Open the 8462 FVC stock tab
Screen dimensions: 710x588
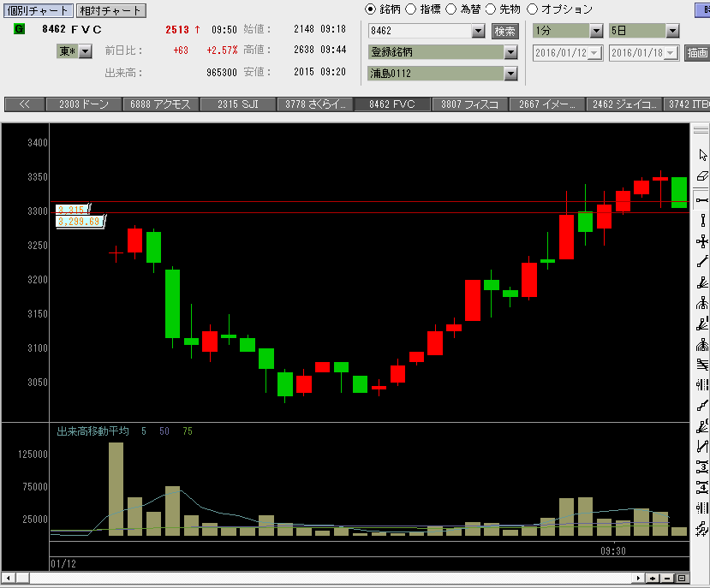pos(392,104)
